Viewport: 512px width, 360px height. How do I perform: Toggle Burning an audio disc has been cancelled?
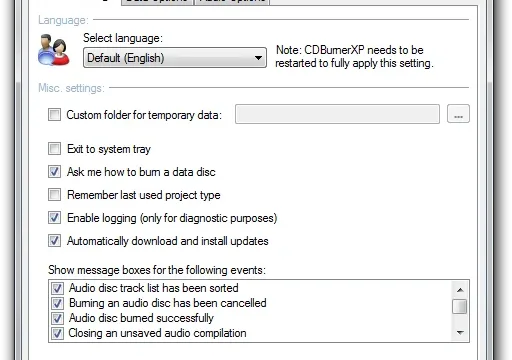57,303
